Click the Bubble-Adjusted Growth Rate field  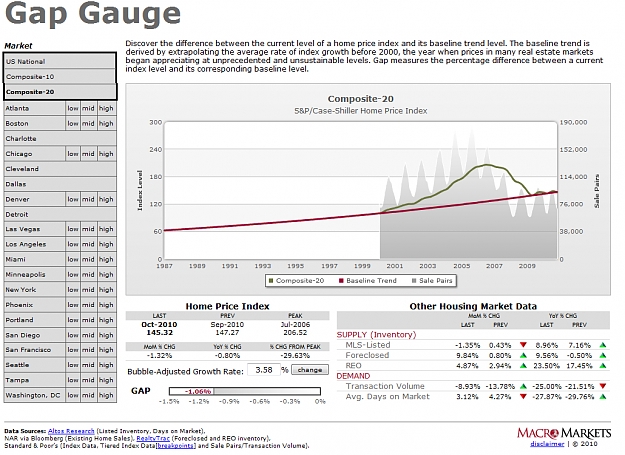coord(263,370)
